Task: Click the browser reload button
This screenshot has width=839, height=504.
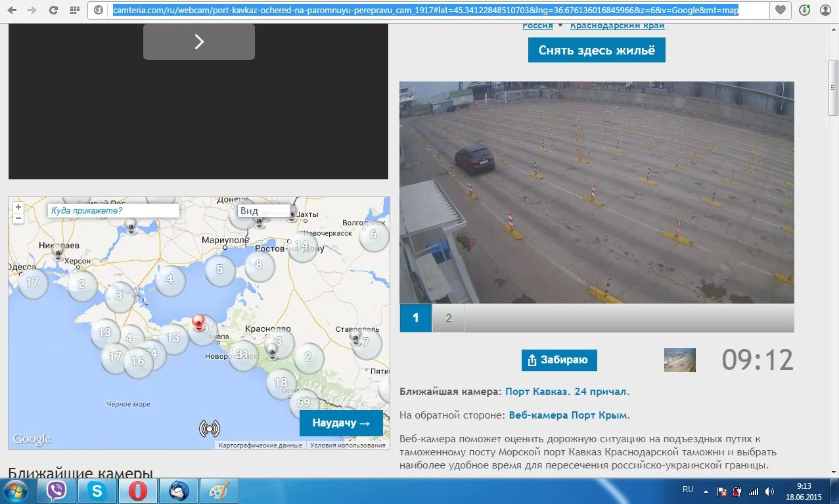Action: 54,10
